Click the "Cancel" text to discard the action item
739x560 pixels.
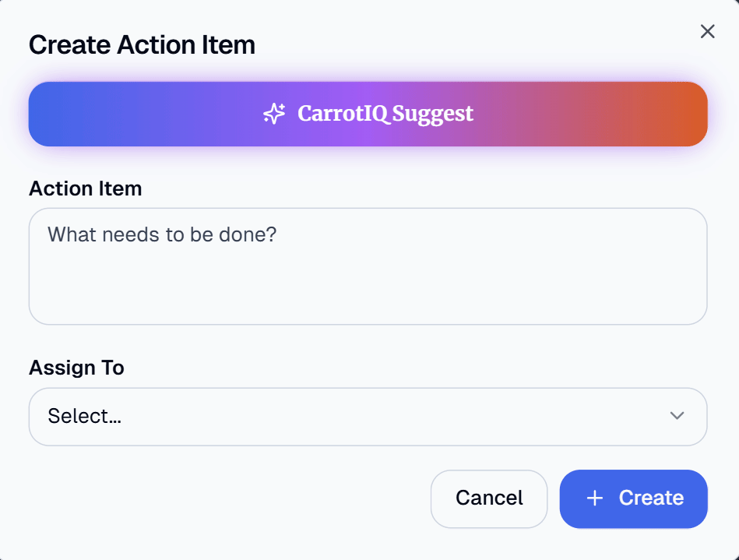point(489,498)
